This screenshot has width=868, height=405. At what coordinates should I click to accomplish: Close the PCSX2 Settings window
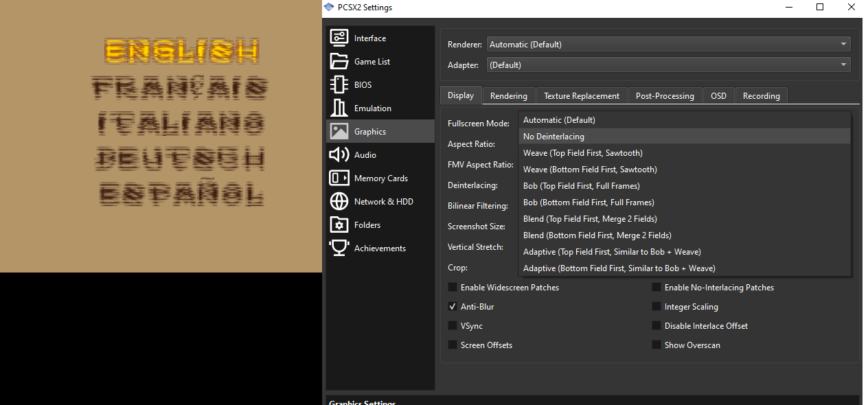tap(852, 8)
